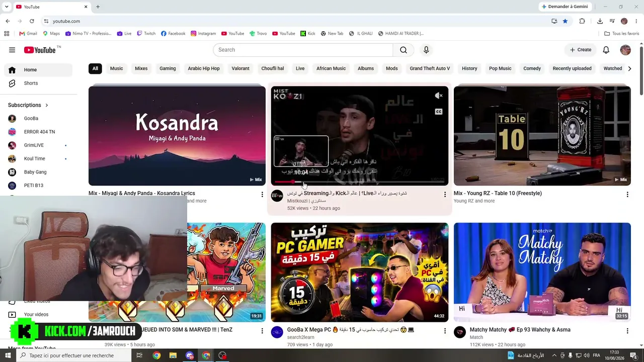The image size is (644, 362).
Task: Open the Windows Start menu
Action: [x=8, y=355]
